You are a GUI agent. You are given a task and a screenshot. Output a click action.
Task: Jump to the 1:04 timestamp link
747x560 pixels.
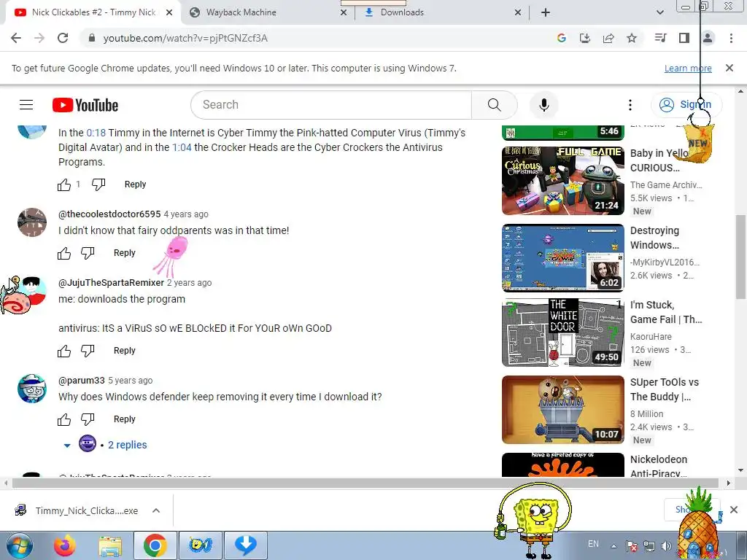coord(182,147)
